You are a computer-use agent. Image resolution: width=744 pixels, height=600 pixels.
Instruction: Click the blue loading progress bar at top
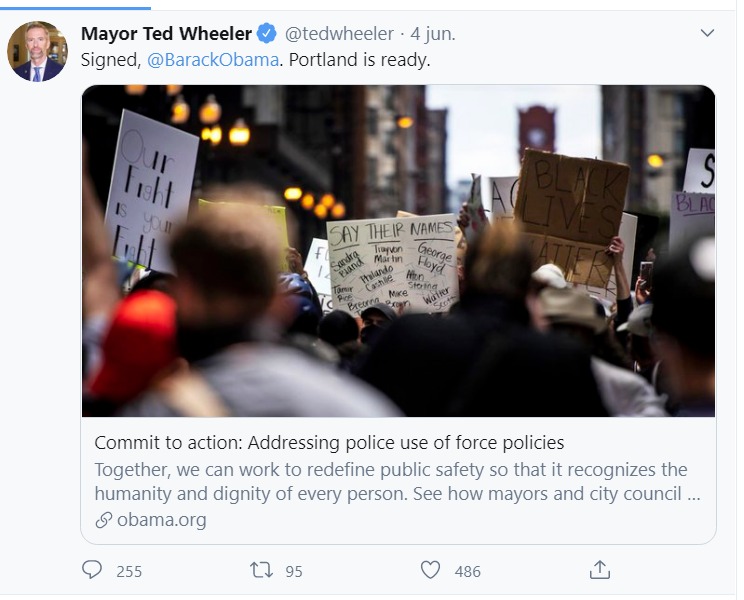[75, 8]
